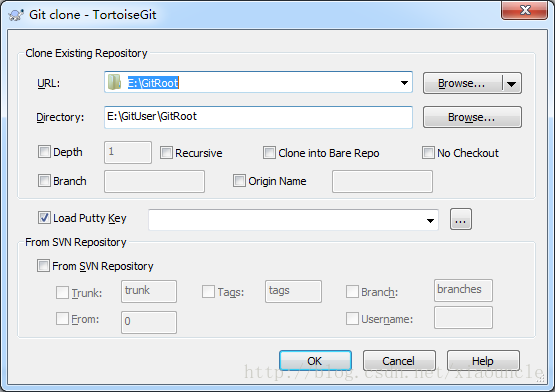Click the trunk text field
The height and width of the screenshot is (392, 555).
click(x=149, y=291)
